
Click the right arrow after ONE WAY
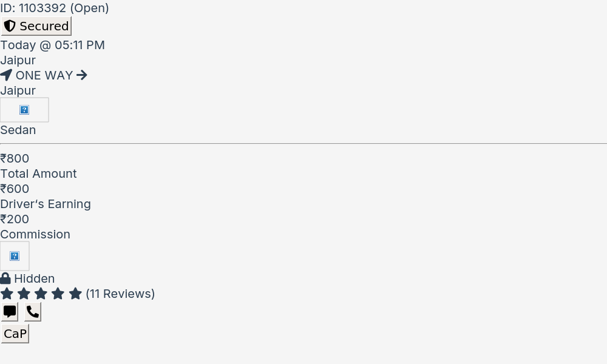click(x=82, y=75)
